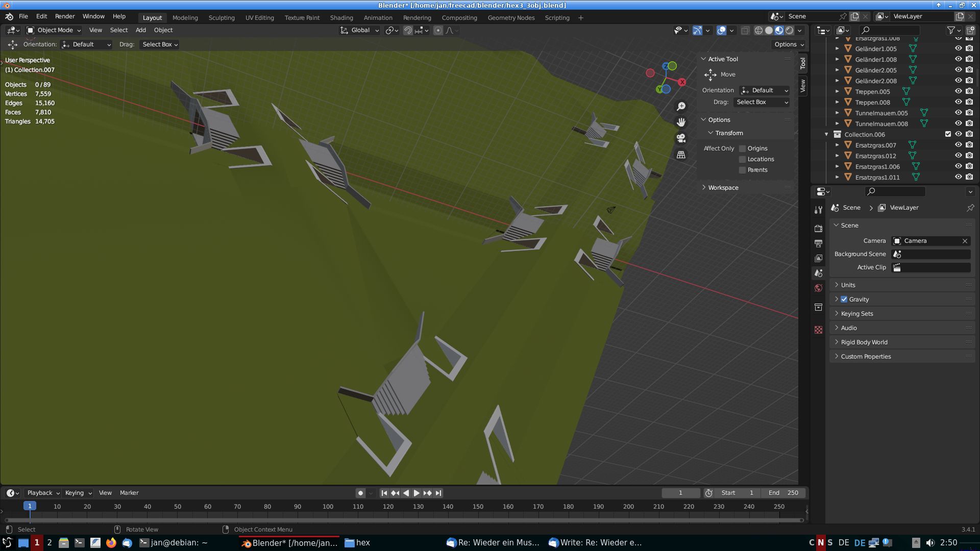The width and height of the screenshot is (980, 551).
Task: Launch Firefox from the taskbar
Action: (x=111, y=542)
